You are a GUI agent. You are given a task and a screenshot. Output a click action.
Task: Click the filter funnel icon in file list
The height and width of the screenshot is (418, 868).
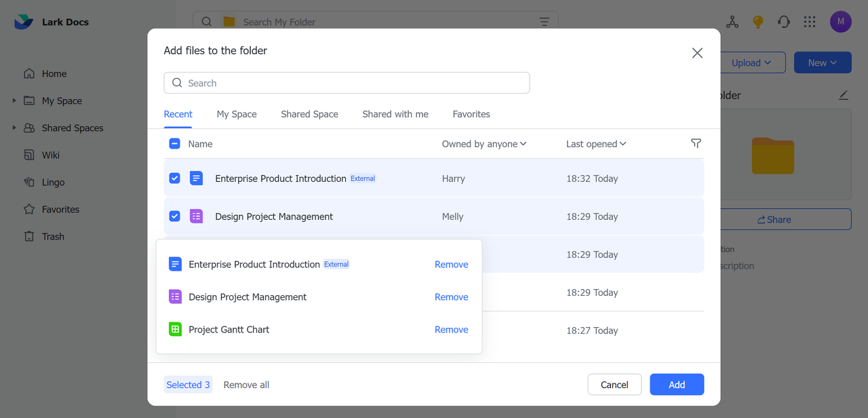point(696,143)
